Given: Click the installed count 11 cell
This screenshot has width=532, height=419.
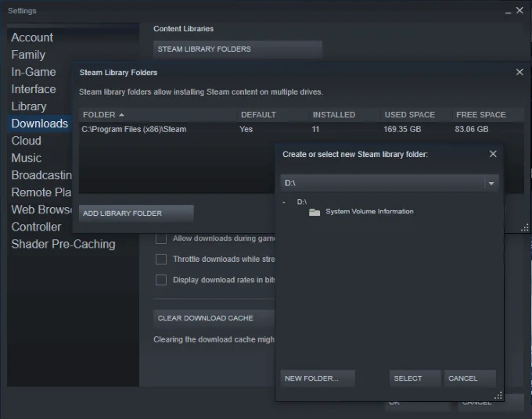Looking at the screenshot, I should (315, 129).
